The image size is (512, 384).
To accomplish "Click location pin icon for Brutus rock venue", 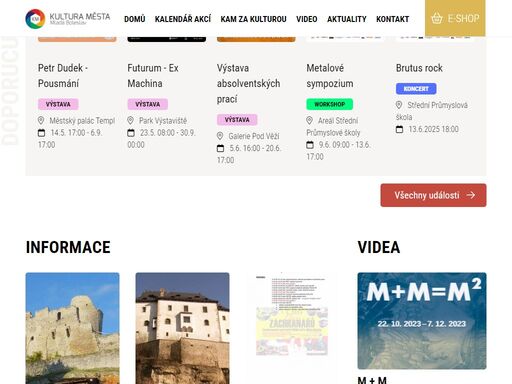I will (399, 105).
